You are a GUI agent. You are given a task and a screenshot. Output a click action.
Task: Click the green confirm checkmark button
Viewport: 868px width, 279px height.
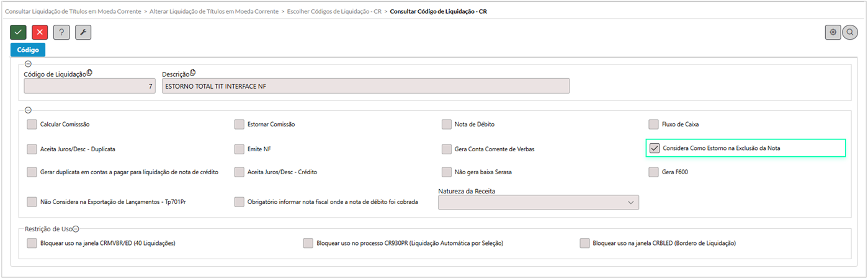tap(19, 32)
